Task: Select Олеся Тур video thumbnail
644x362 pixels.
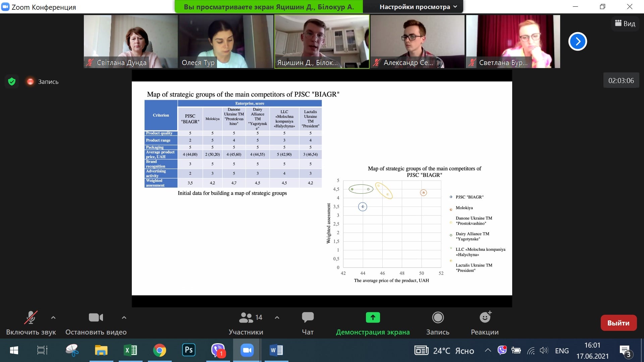Action: [x=226, y=42]
